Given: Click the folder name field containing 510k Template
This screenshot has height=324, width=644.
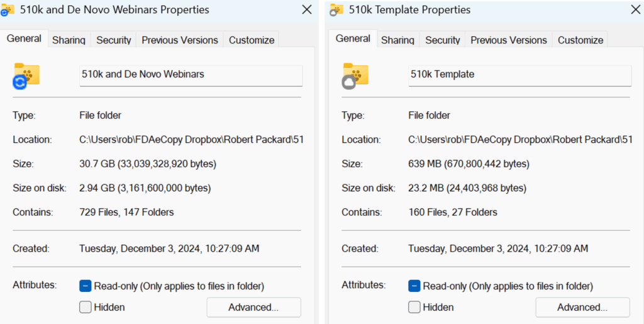Looking at the screenshot, I should pos(519,74).
